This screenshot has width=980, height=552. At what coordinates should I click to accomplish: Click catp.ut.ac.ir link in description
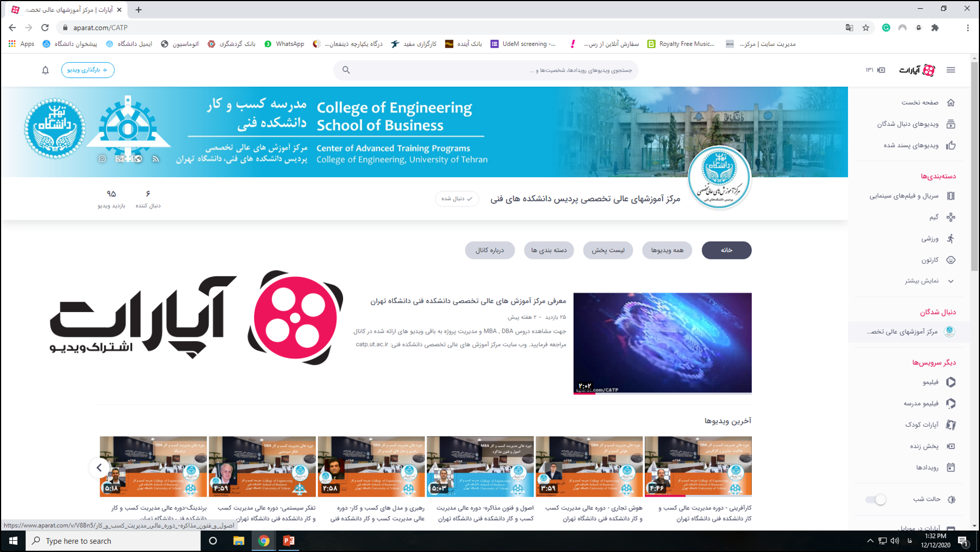pyautogui.click(x=372, y=345)
